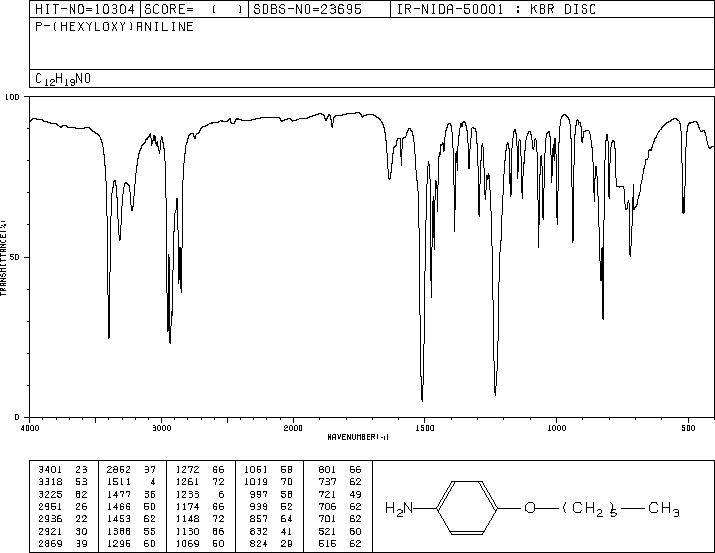Click the 4000 tick label on the wavenumber axis
Image resolution: width=715 pixels, height=553 pixels.
tap(30, 428)
